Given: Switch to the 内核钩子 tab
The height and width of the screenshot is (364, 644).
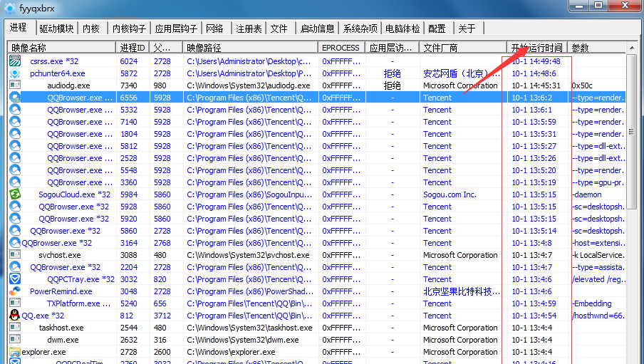Looking at the screenshot, I should pos(129,28).
